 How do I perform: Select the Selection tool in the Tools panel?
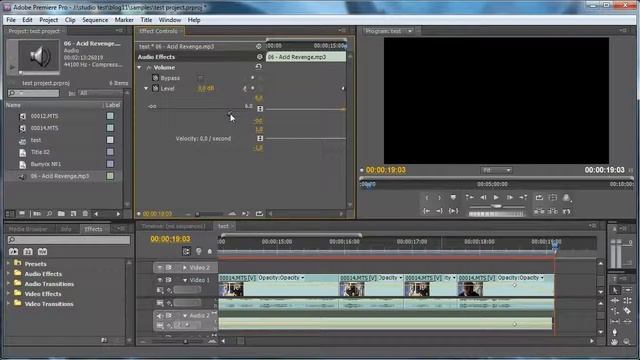click(x=615, y=290)
